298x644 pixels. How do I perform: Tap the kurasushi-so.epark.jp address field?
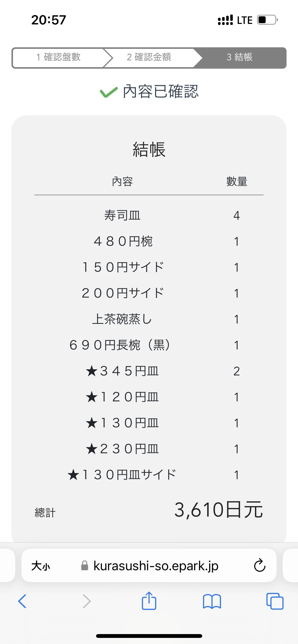click(x=156, y=566)
